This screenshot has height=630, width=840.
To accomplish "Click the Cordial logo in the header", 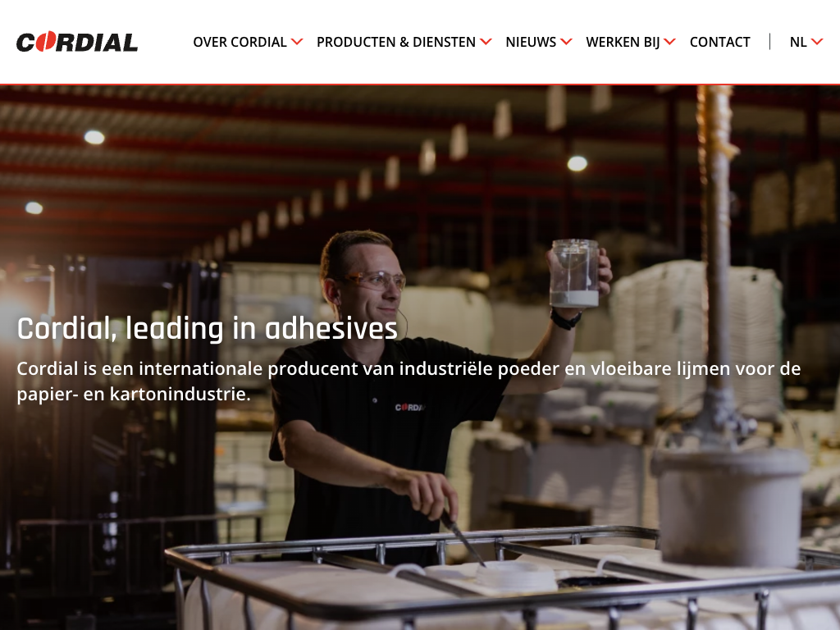I will [x=77, y=42].
